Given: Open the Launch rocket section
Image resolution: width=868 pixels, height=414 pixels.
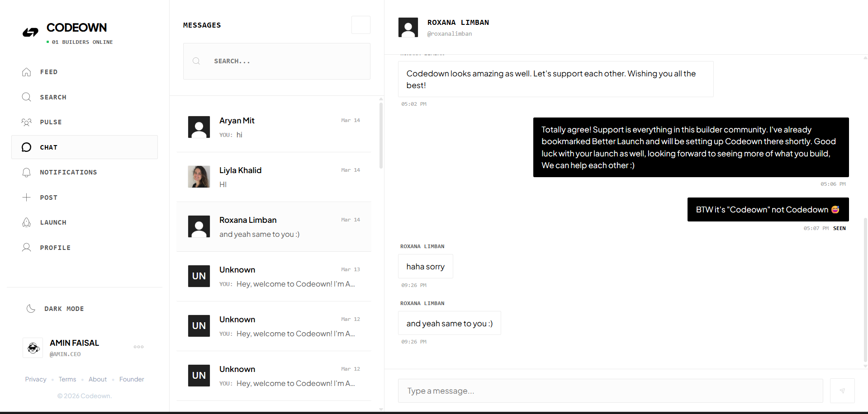Looking at the screenshot, I should pyautogui.click(x=26, y=222).
